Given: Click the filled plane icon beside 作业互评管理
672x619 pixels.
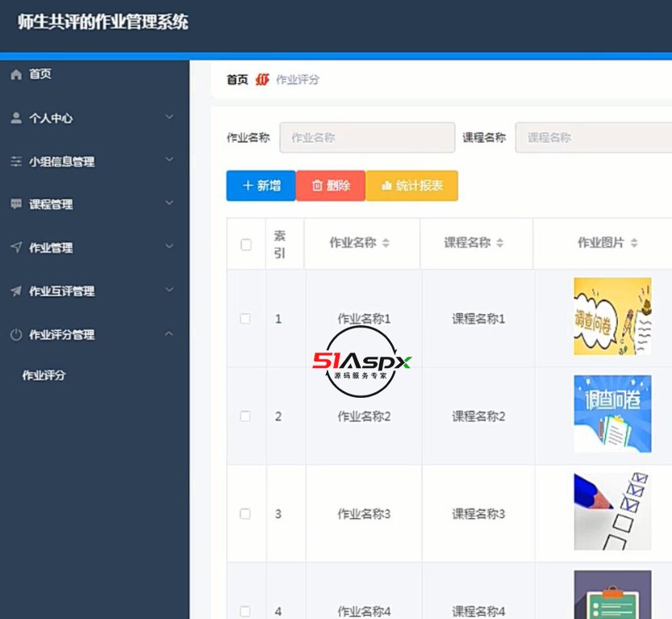Looking at the screenshot, I should click(x=16, y=291).
